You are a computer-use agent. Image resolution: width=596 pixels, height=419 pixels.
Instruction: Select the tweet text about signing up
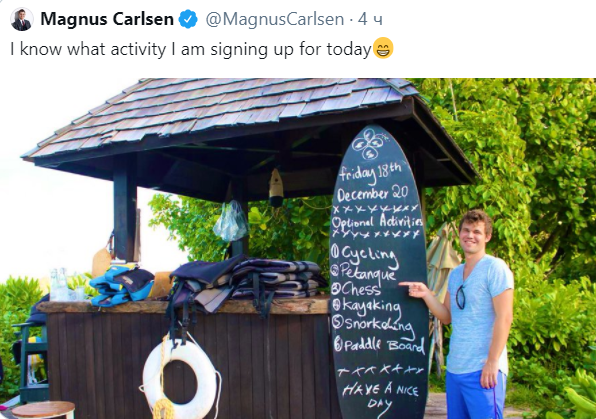(190, 49)
